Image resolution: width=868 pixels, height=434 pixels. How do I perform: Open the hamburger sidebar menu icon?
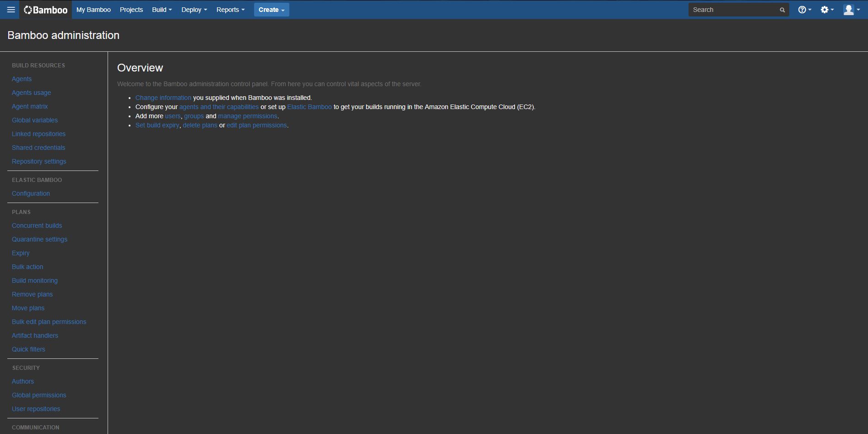[x=11, y=10]
